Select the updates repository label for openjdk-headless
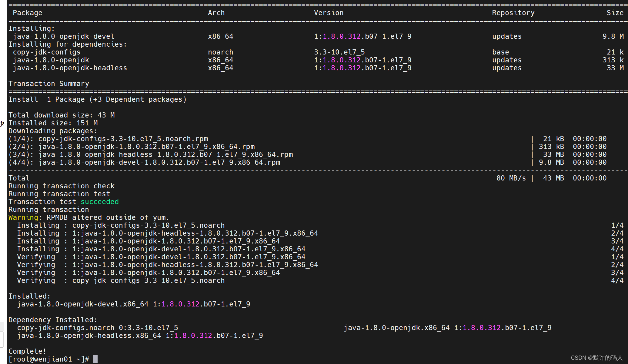 506,68
